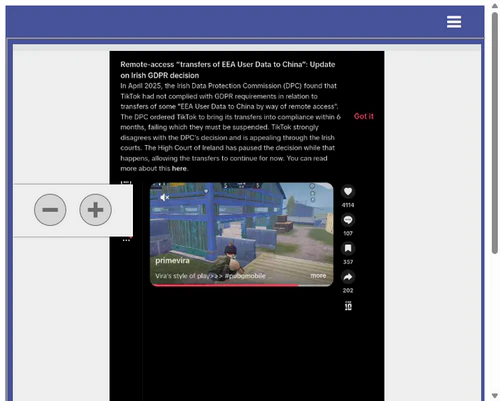Viewport: 500px width, 401px height.
Task: Click the icon below the 202 share count
Action: point(348,306)
